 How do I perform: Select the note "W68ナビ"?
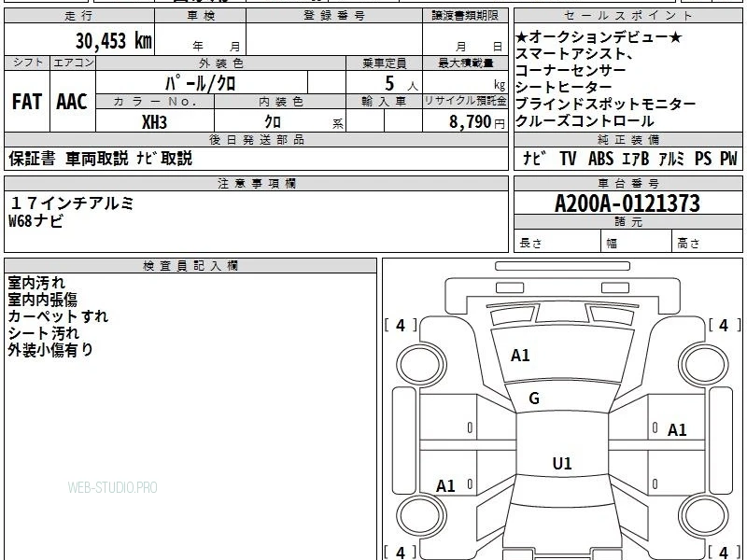tap(35, 220)
